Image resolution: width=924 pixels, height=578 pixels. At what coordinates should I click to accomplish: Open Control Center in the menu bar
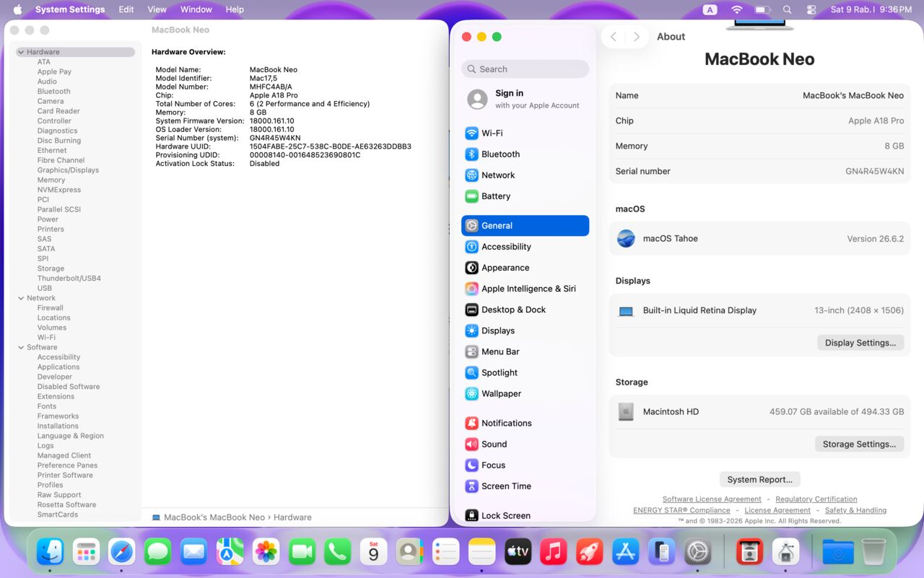point(811,9)
